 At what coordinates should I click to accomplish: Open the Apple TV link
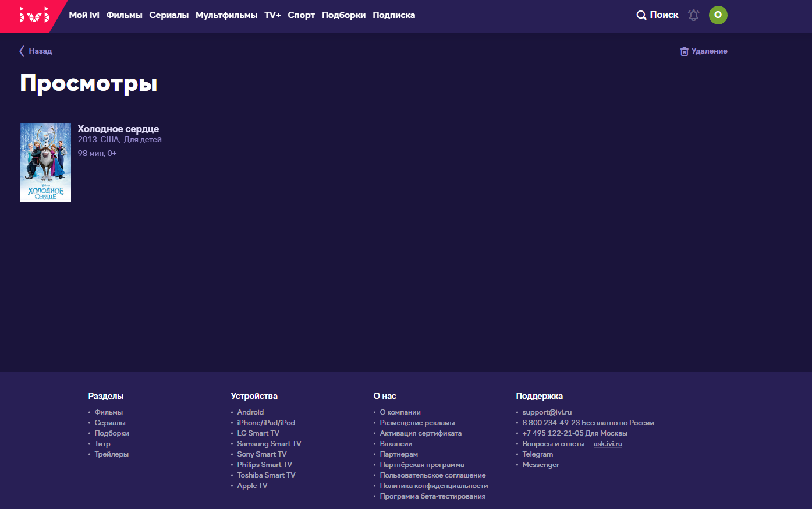point(253,486)
